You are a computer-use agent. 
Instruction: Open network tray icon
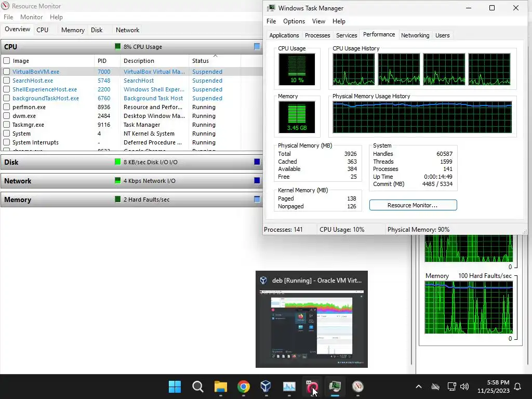tap(451, 387)
